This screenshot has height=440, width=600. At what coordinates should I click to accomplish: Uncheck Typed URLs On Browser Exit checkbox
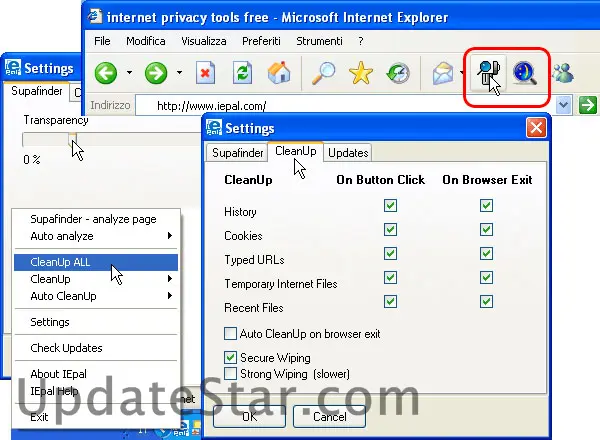pyautogui.click(x=486, y=253)
